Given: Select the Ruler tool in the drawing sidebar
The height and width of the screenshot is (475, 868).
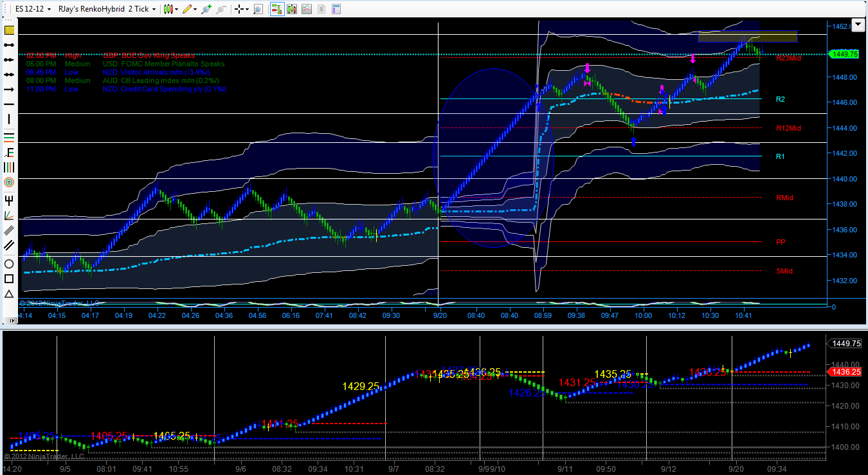Looking at the screenshot, I should click(x=9, y=30).
